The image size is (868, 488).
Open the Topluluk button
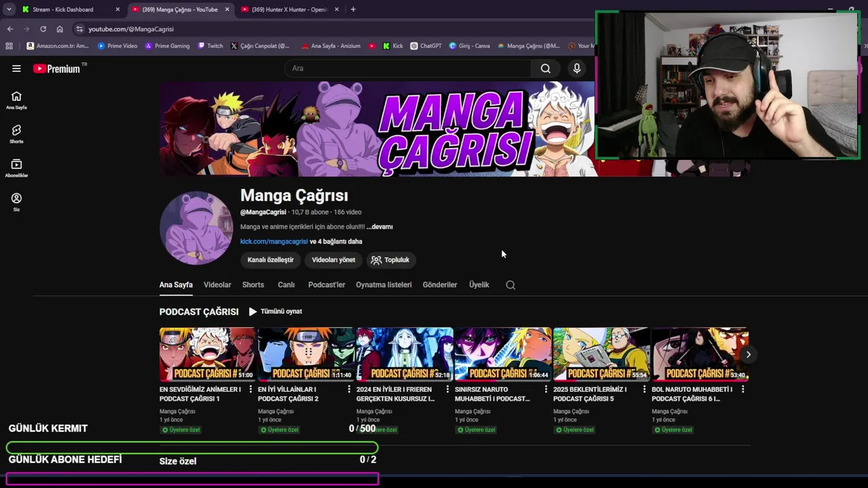click(x=390, y=260)
